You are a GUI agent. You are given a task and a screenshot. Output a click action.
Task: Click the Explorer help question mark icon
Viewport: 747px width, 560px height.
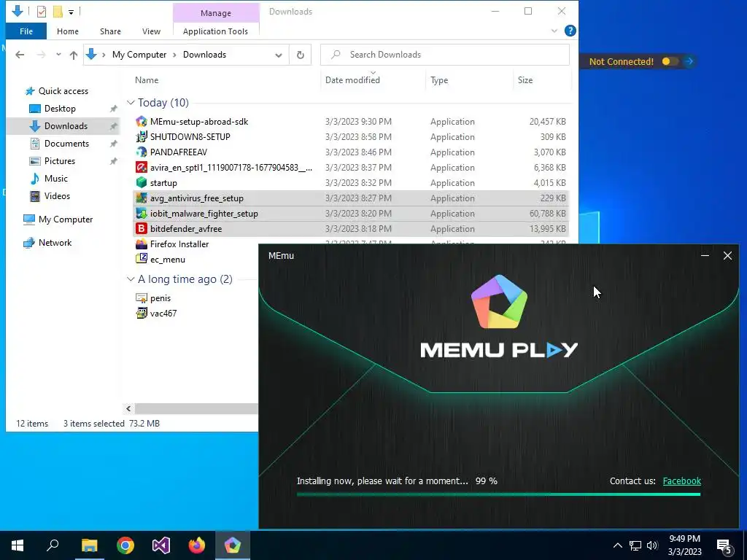(570, 31)
